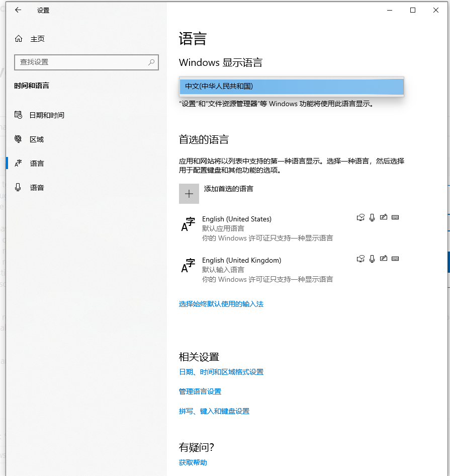450x476 pixels.
Task: Click 获取帮助 link
Action: pyautogui.click(x=193, y=462)
